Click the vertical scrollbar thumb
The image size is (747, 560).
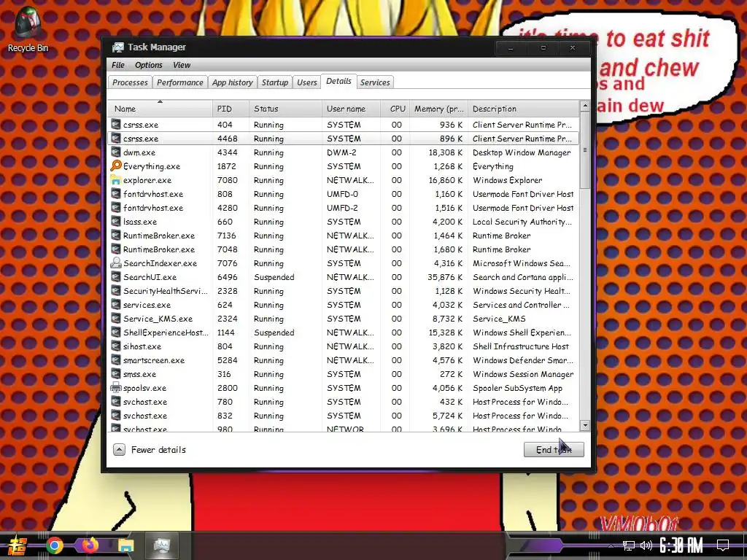(x=585, y=150)
